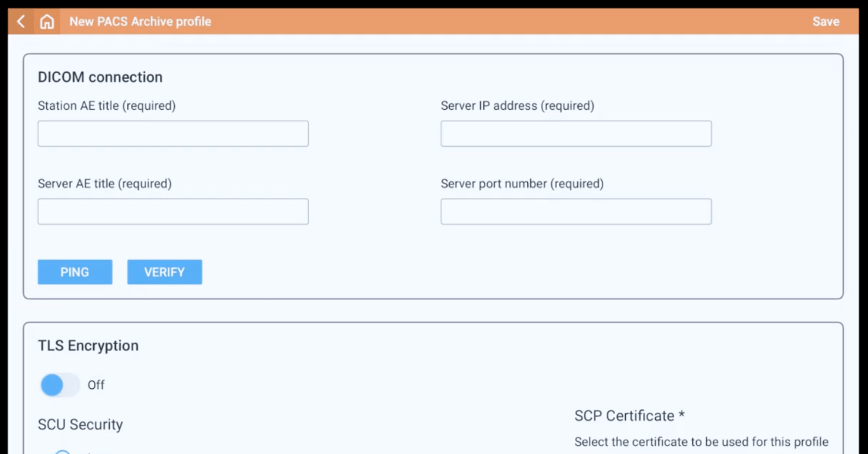This screenshot has height=454, width=868.
Task: Click the Server port number field
Action: click(x=576, y=211)
